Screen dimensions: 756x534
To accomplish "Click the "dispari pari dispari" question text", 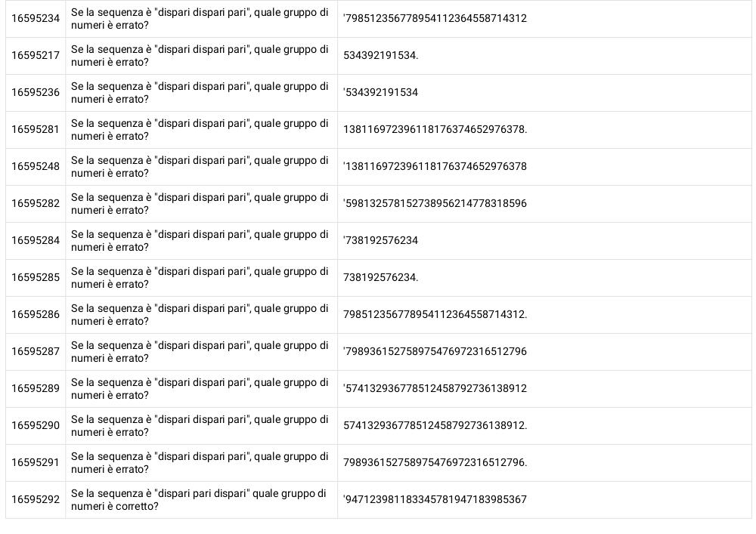I will (x=199, y=500).
